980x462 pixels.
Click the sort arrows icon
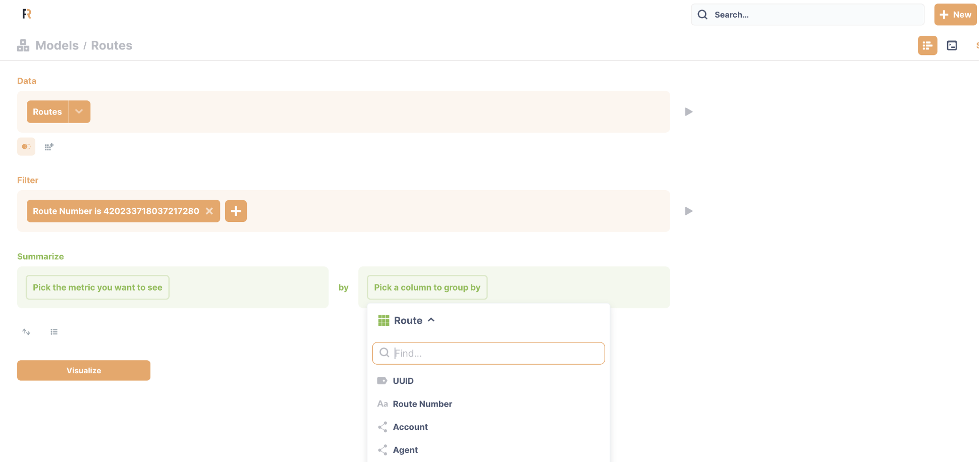[x=26, y=332]
